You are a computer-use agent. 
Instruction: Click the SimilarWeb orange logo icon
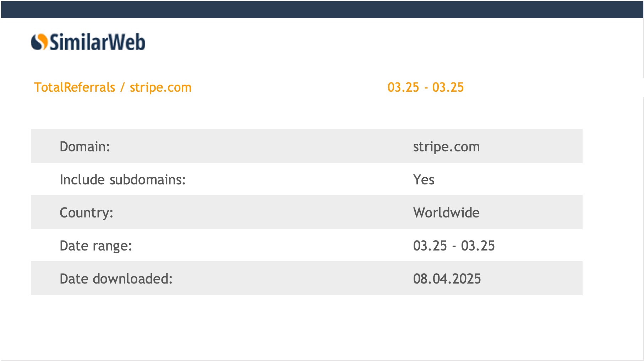pos(39,42)
